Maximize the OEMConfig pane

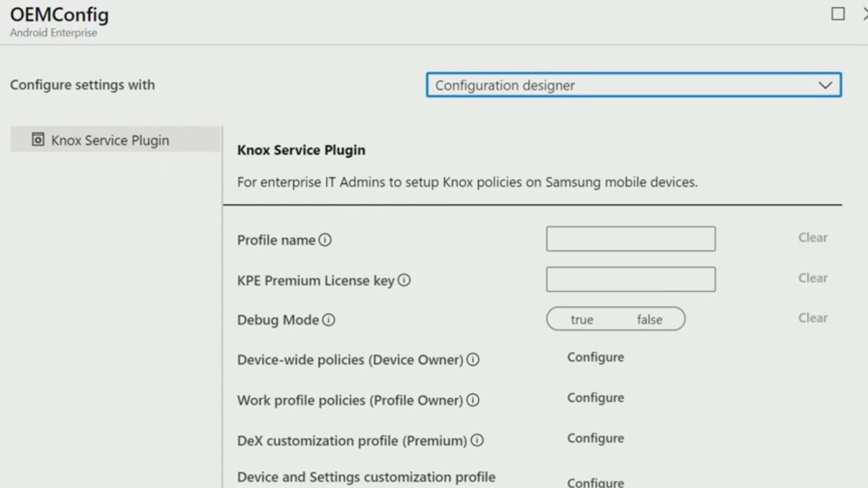tap(838, 14)
